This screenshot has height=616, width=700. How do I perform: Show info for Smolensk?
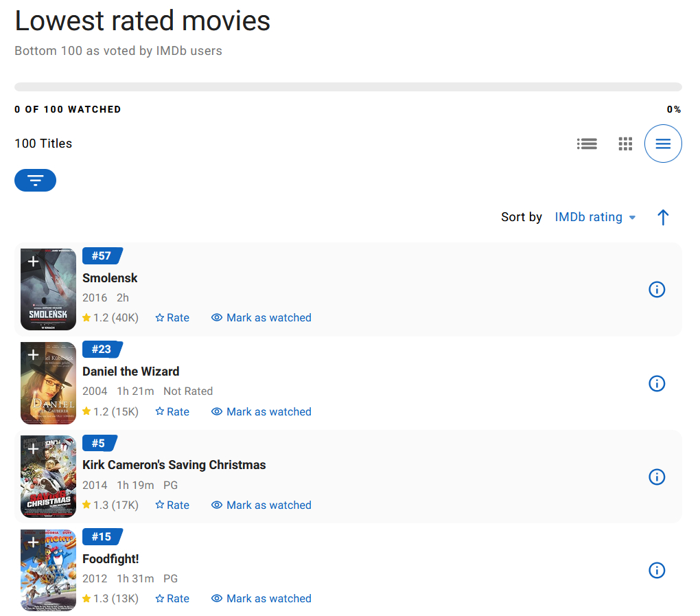[x=657, y=290]
